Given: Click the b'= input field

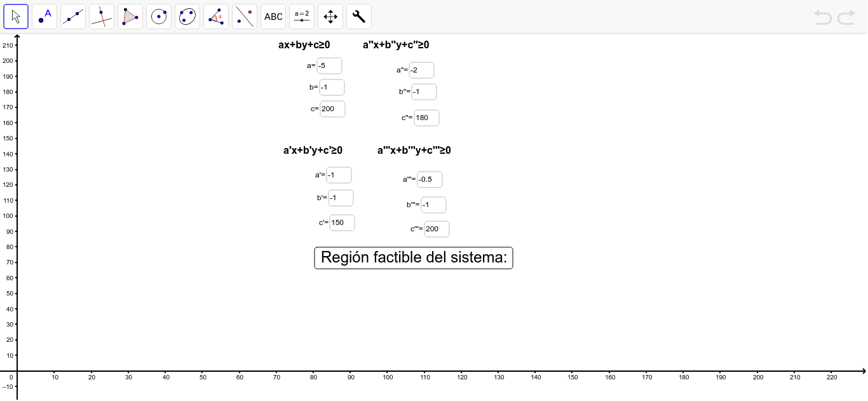Looking at the screenshot, I should click(x=341, y=198).
